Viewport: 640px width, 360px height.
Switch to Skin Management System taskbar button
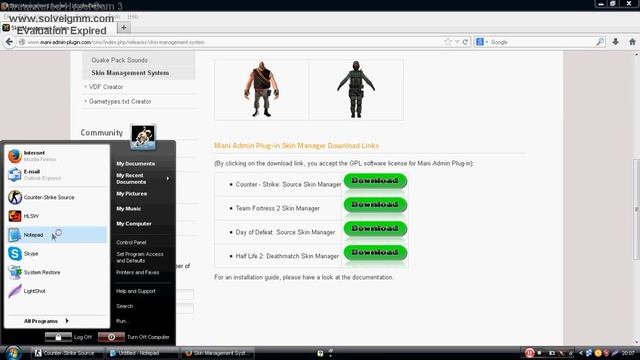click(x=218, y=353)
